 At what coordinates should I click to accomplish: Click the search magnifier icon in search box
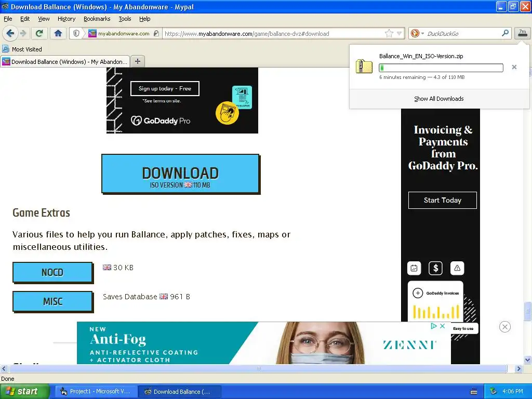[x=505, y=33]
